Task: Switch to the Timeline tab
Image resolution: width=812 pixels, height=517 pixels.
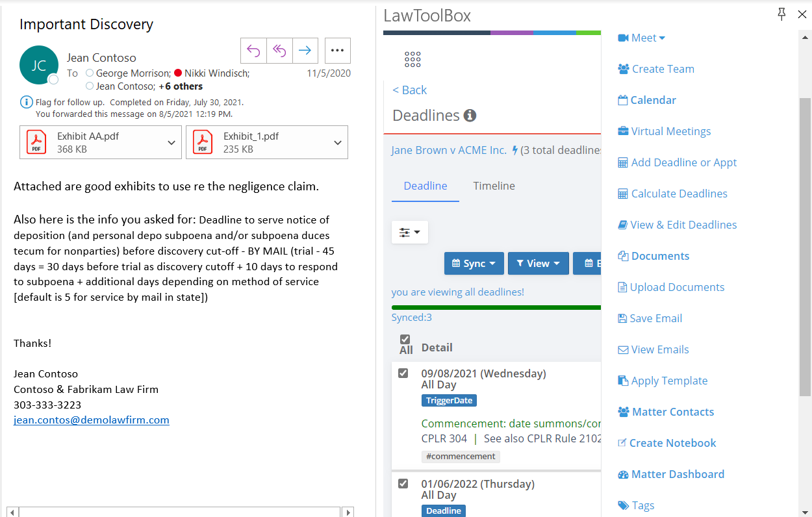Action: tap(494, 186)
